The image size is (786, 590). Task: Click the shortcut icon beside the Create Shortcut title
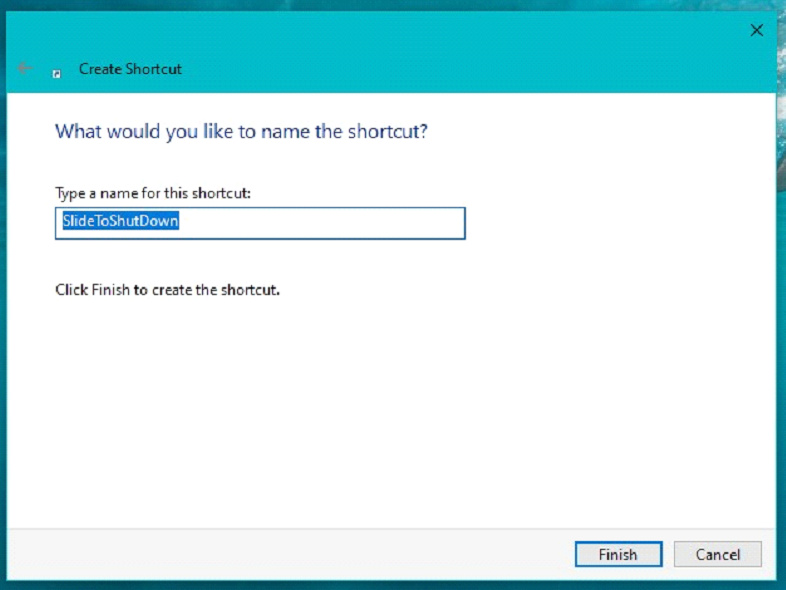pos(57,71)
